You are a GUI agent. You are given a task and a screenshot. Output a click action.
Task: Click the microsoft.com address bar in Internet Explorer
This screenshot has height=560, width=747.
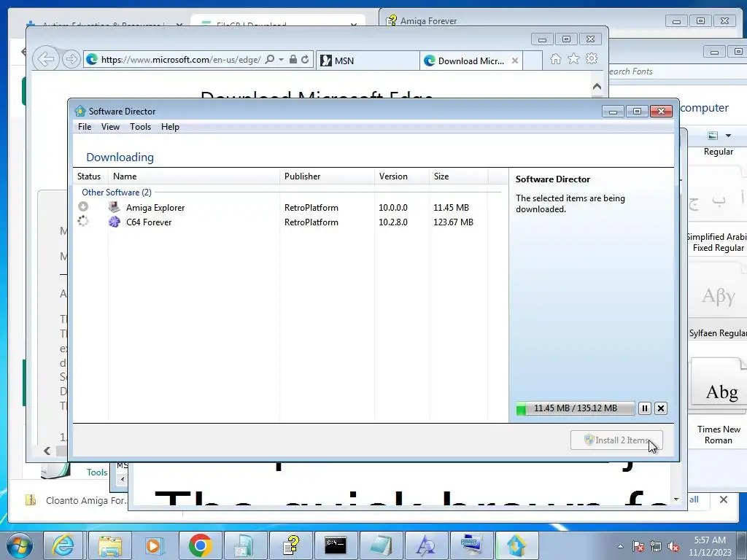coord(181,60)
